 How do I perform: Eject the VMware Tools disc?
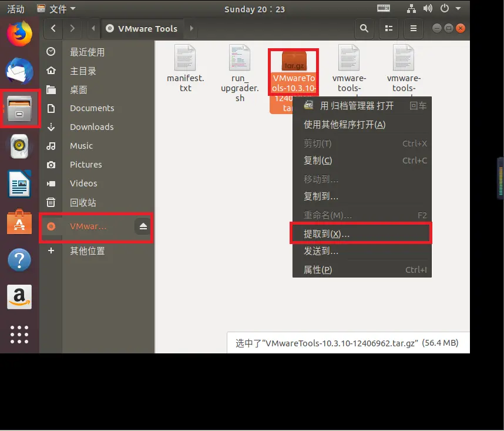143,226
